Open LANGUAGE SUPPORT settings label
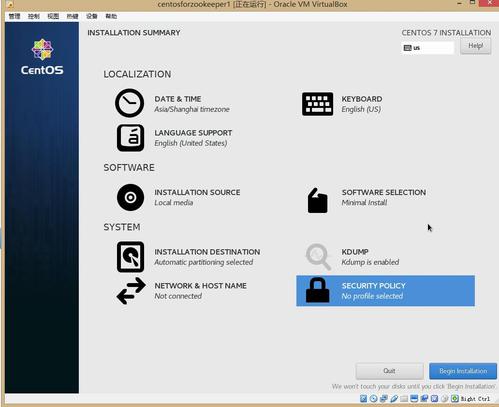Screen dimensions: 499x407 click(193, 133)
